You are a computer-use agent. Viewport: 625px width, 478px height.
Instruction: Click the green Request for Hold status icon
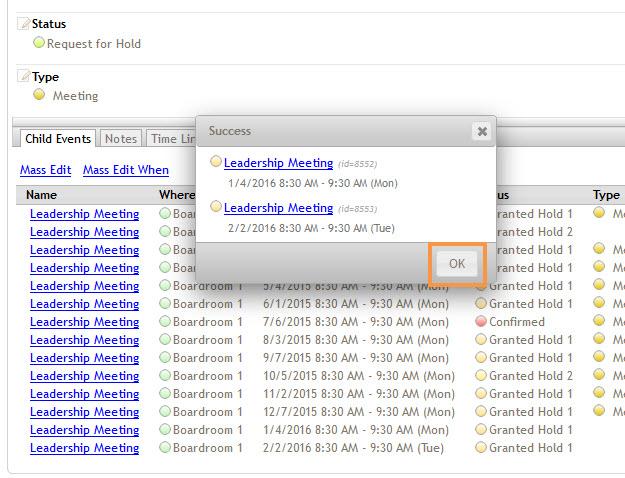(x=39, y=42)
